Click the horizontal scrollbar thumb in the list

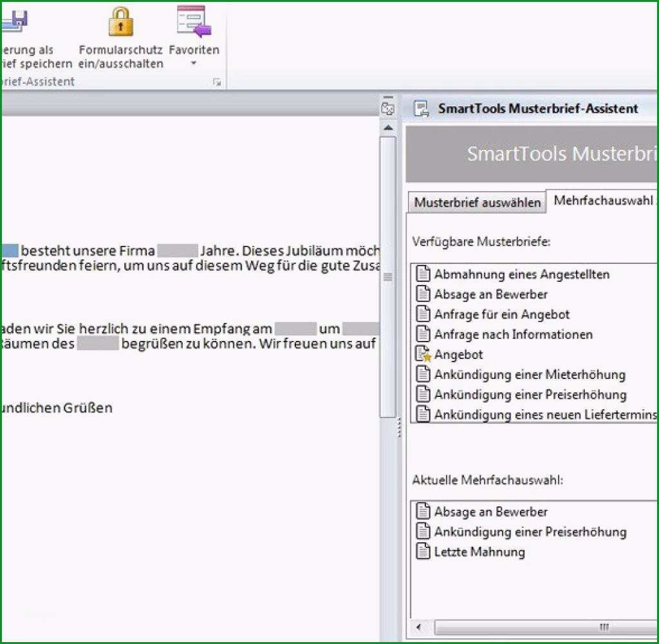click(546, 627)
